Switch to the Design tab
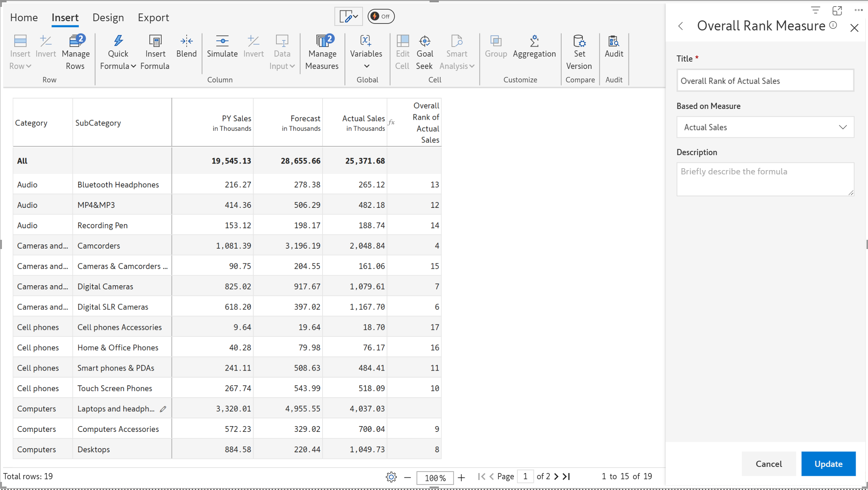Image resolution: width=868 pixels, height=490 pixels. point(108,18)
